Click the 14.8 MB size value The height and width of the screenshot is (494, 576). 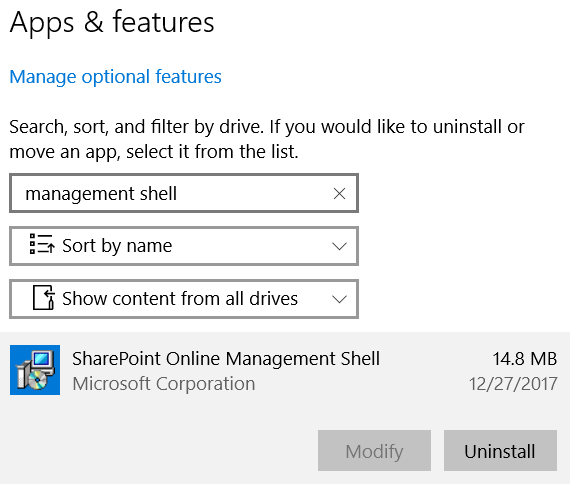tap(525, 359)
